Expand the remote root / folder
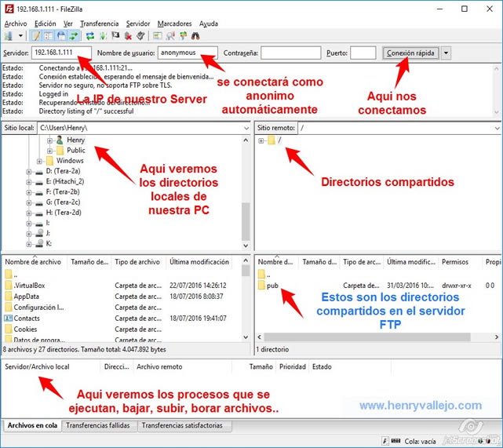503x448 pixels. [x=261, y=140]
